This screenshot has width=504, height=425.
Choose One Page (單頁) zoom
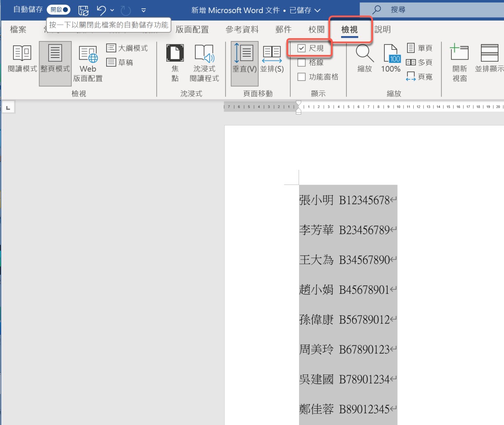(x=419, y=48)
